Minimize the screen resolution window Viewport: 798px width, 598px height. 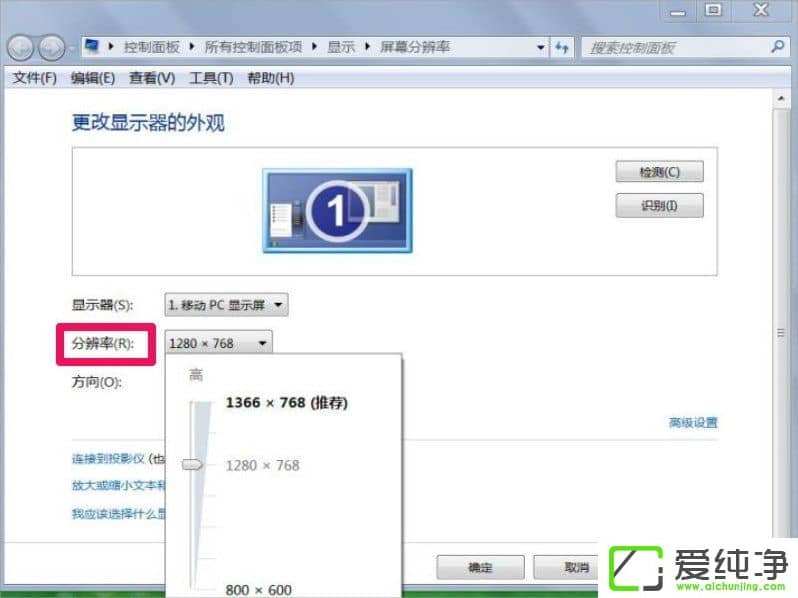coord(677,11)
